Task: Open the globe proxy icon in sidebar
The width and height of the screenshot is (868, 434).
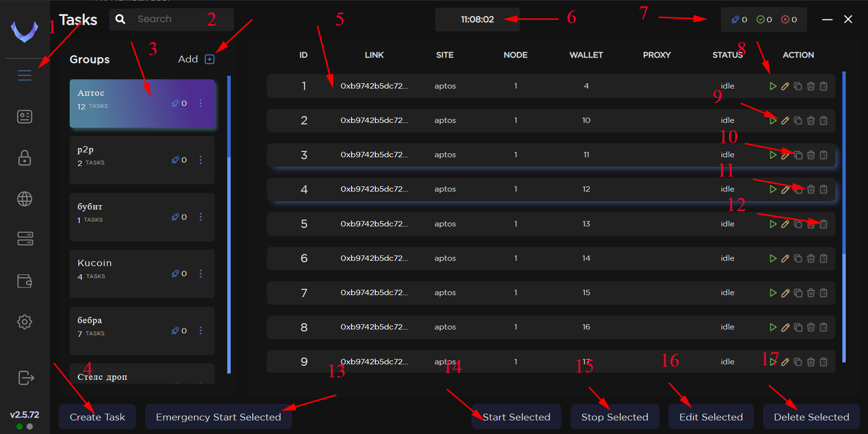Action: (x=25, y=199)
